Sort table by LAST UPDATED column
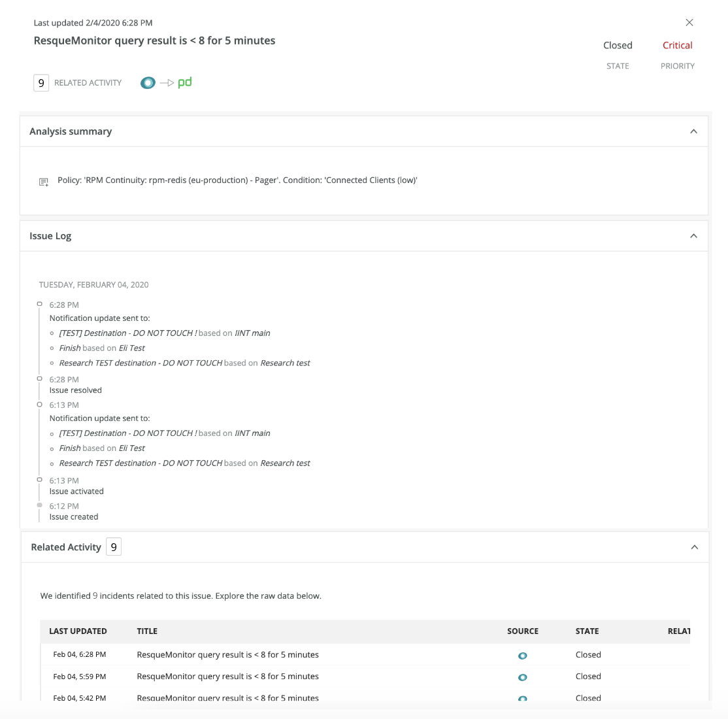The width and height of the screenshot is (728, 719). pyautogui.click(x=78, y=631)
